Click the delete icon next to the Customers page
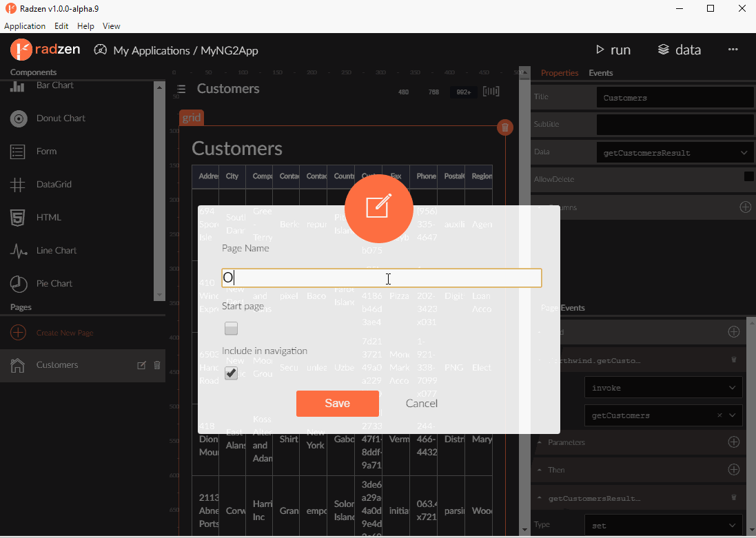Viewport: 756px width, 538px height. coord(157,365)
